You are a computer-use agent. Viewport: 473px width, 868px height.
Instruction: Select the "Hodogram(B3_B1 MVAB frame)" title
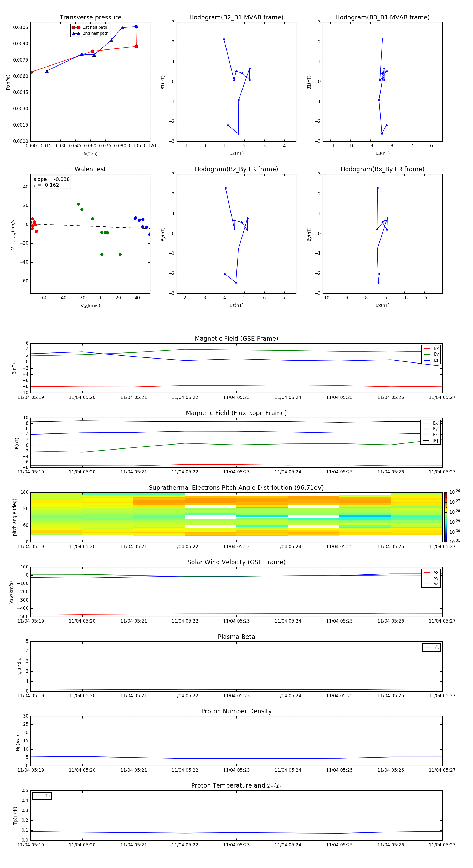[x=382, y=18]
